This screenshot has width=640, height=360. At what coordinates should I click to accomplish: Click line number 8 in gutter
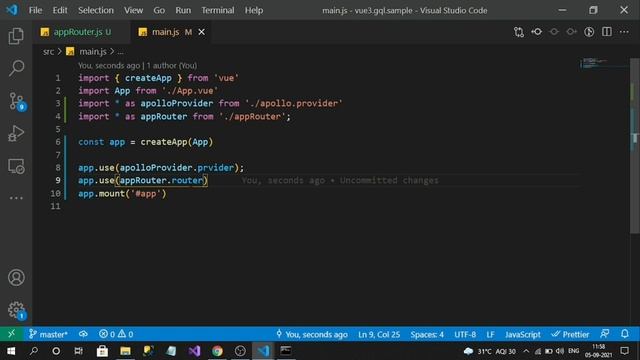pos(58,168)
